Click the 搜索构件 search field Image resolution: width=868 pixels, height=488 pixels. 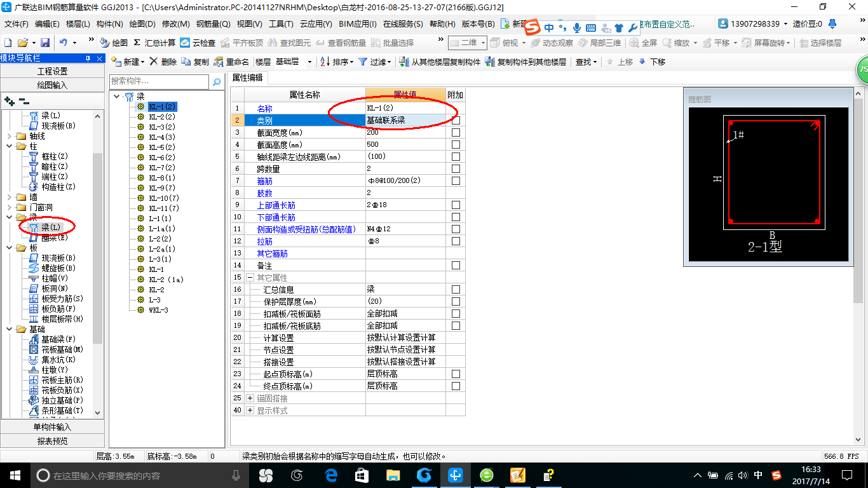coord(159,81)
